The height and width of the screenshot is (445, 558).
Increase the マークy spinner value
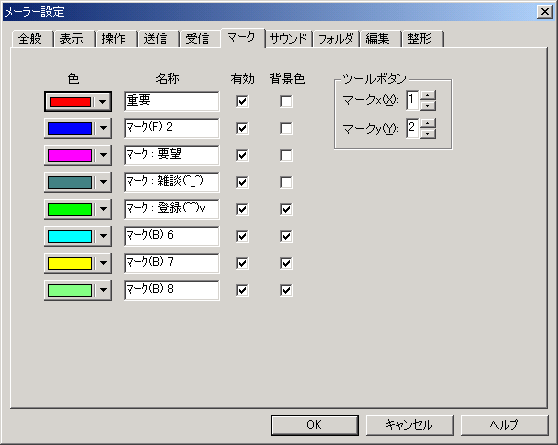pos(427,124)
